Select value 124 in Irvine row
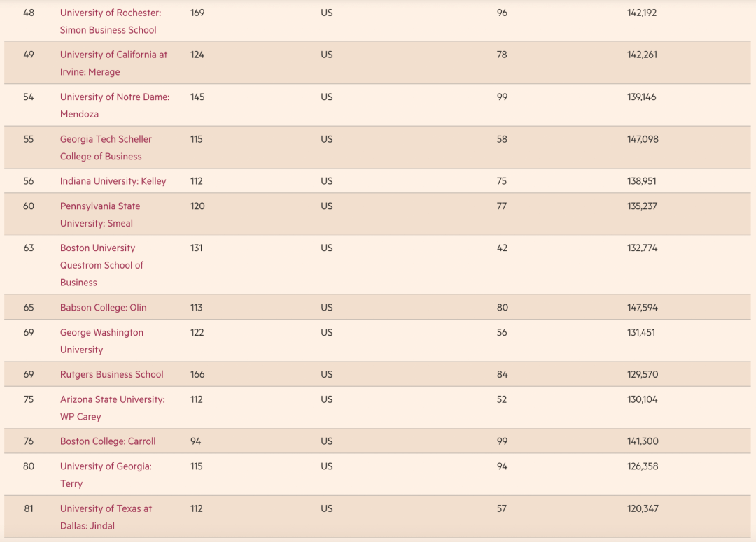This screenshot has width=756, height=542. click(197, 55)
